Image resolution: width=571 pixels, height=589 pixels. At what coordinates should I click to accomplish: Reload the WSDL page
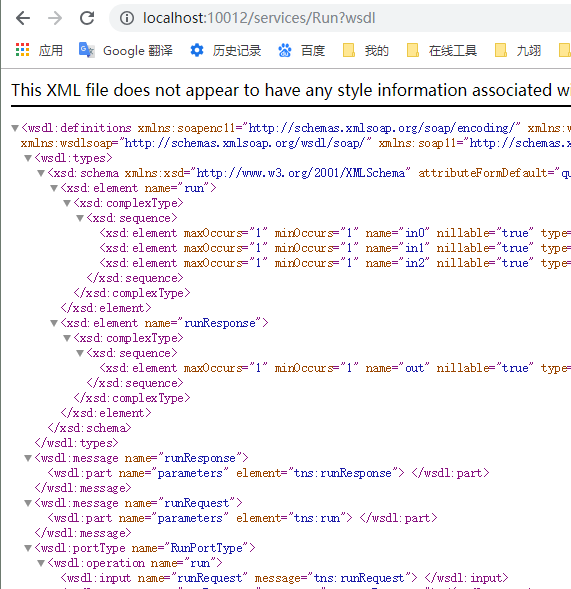pos(87,18)
